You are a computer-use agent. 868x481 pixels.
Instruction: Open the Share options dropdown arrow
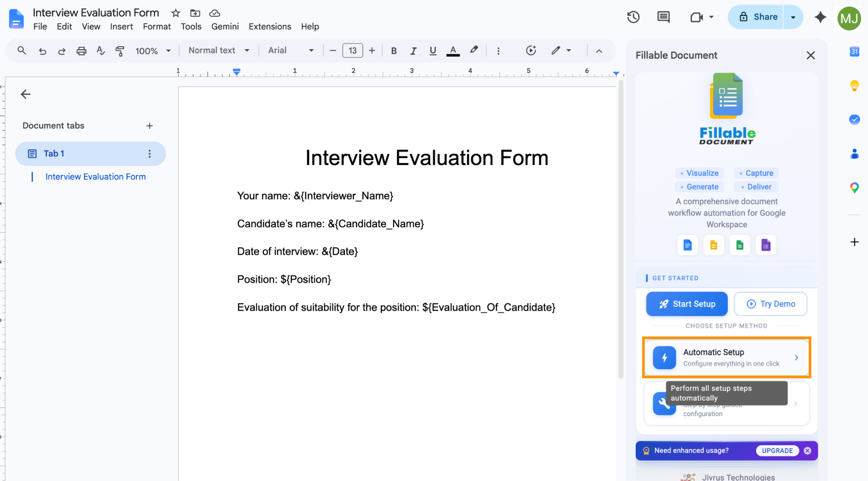click(793, 17)
